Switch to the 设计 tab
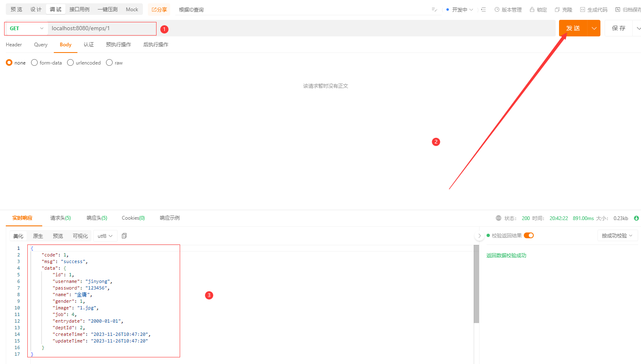641x364 pixels. click(36, 9)
